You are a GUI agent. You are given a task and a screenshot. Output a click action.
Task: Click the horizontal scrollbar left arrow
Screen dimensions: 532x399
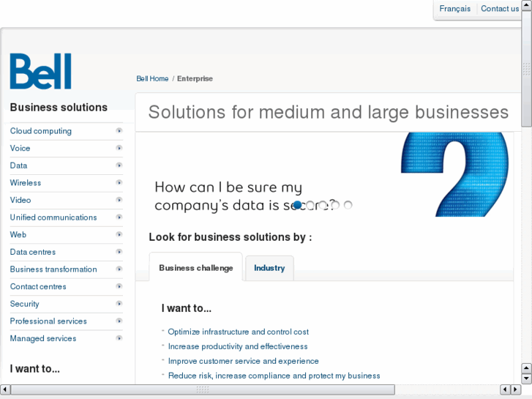[x=5, y=389]
